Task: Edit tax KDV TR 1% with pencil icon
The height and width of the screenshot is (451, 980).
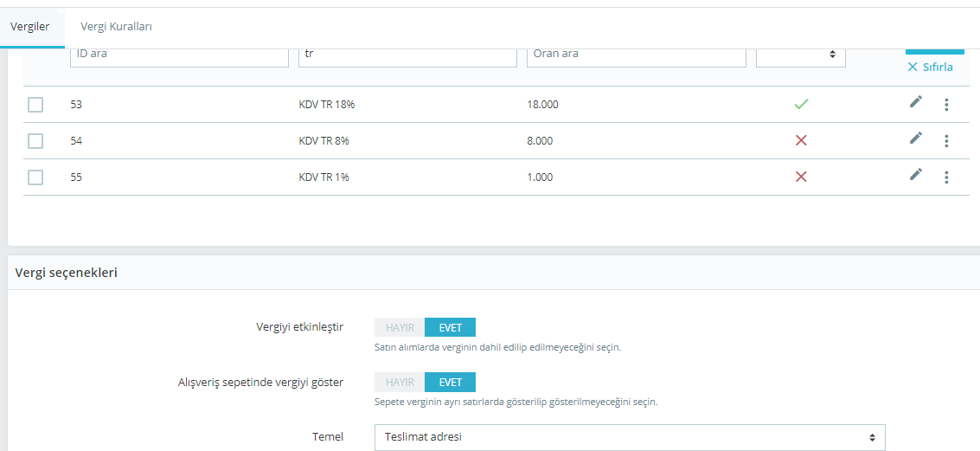Action: pos(916,175)
